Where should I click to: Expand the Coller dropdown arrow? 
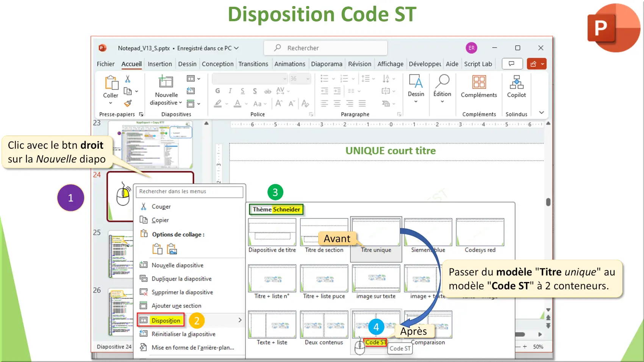111,103
